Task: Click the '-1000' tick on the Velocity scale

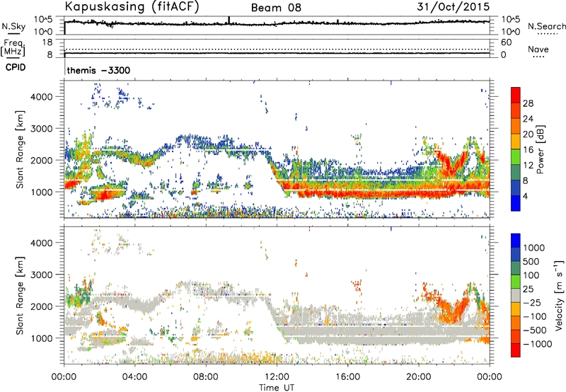Action: (538, 344)
